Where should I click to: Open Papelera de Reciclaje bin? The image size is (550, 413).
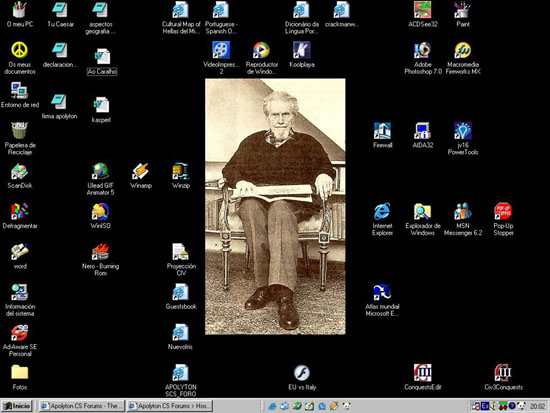click(20, 131)
